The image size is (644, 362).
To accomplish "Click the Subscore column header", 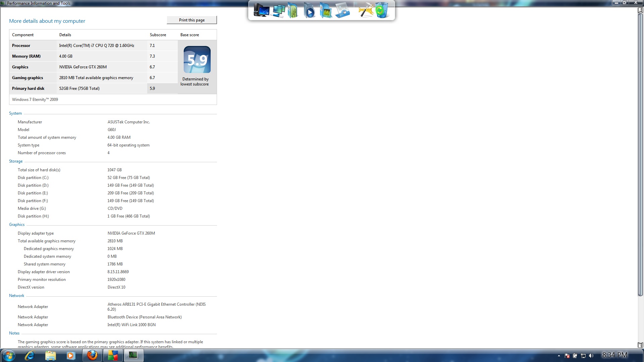I will tap(158, 35).
